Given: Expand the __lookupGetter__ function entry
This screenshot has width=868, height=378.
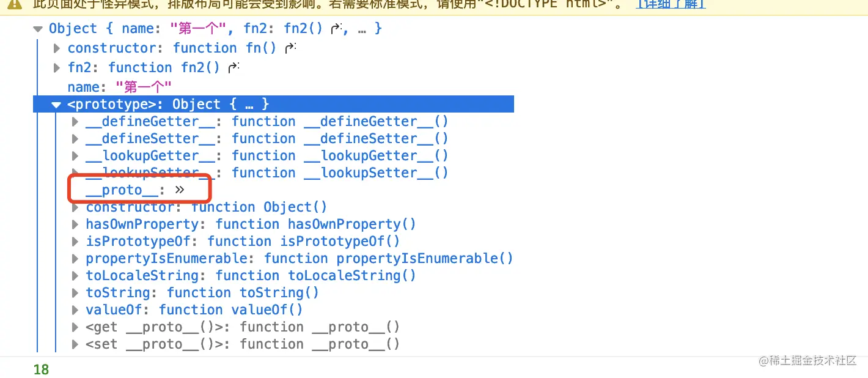Looking at the screenshot, I should pyautogui.click(x=75, y=155).
